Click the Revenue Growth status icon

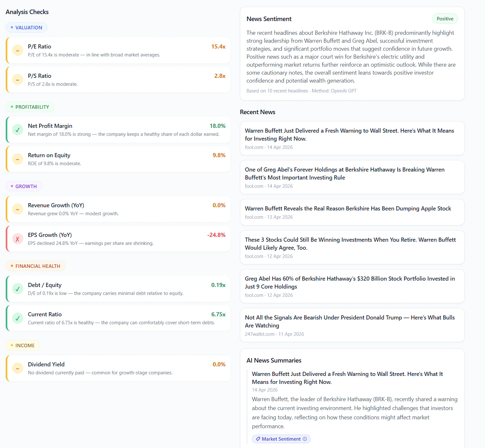[18, 209]
